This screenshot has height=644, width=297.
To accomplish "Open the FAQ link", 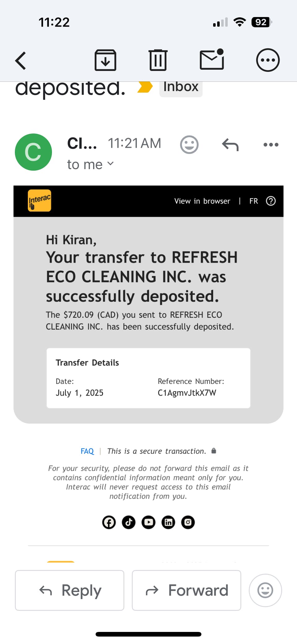I will tap(87, 451).
